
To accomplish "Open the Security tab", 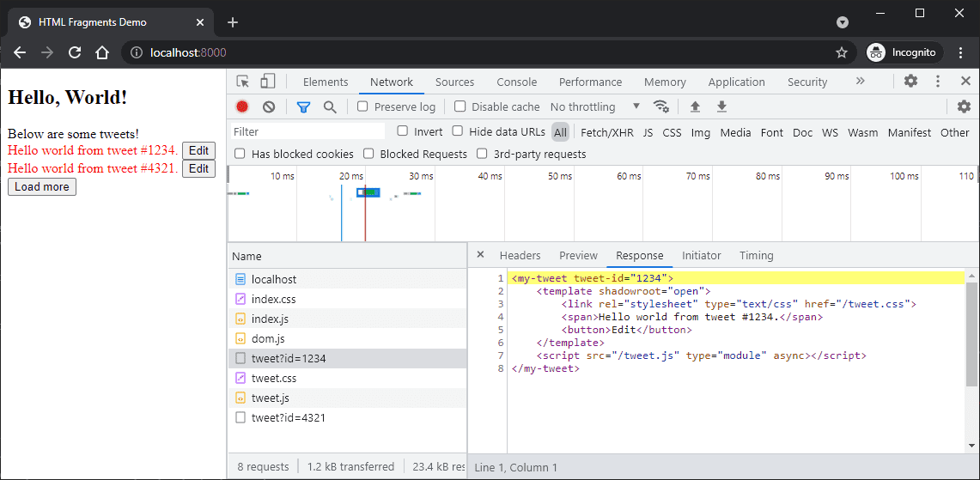I will point(807,82).
